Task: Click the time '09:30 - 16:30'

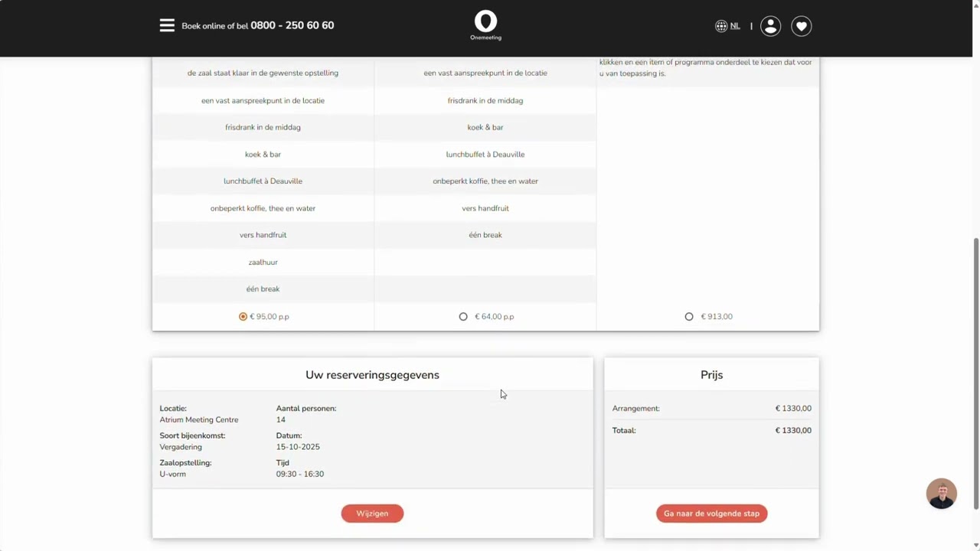Action: coord(300,474)
